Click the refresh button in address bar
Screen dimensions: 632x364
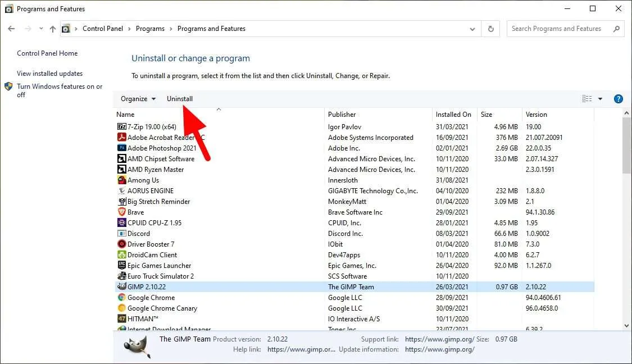[490, 29]
